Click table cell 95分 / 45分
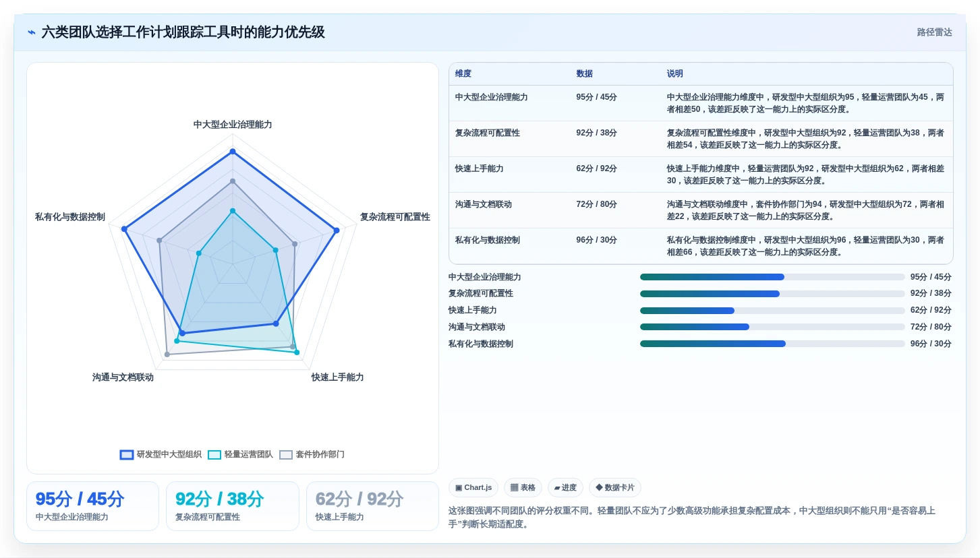 pos(596,97)
